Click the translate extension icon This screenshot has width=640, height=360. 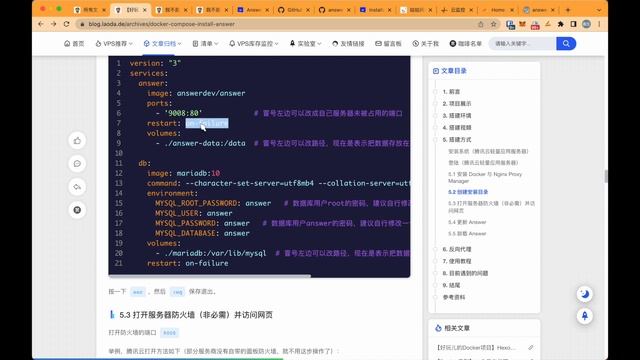[510, 24]
